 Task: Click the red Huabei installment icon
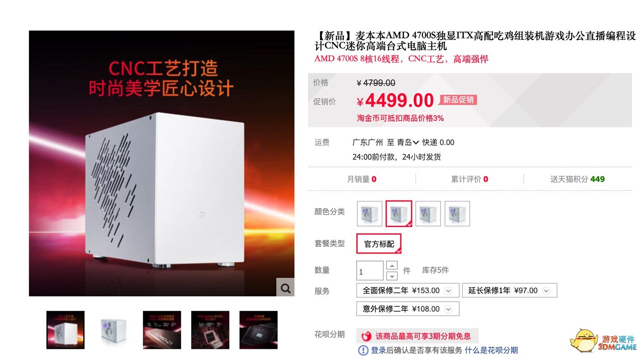[x=367, y=336]
